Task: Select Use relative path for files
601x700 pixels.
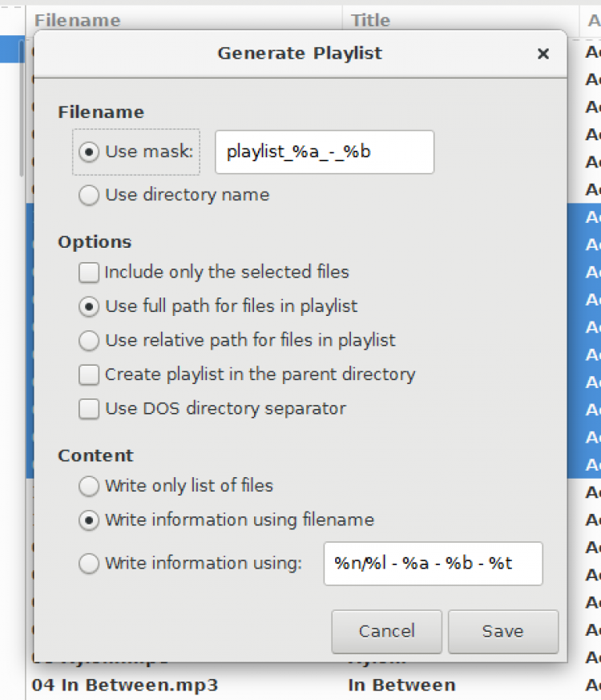Action: 91,341
